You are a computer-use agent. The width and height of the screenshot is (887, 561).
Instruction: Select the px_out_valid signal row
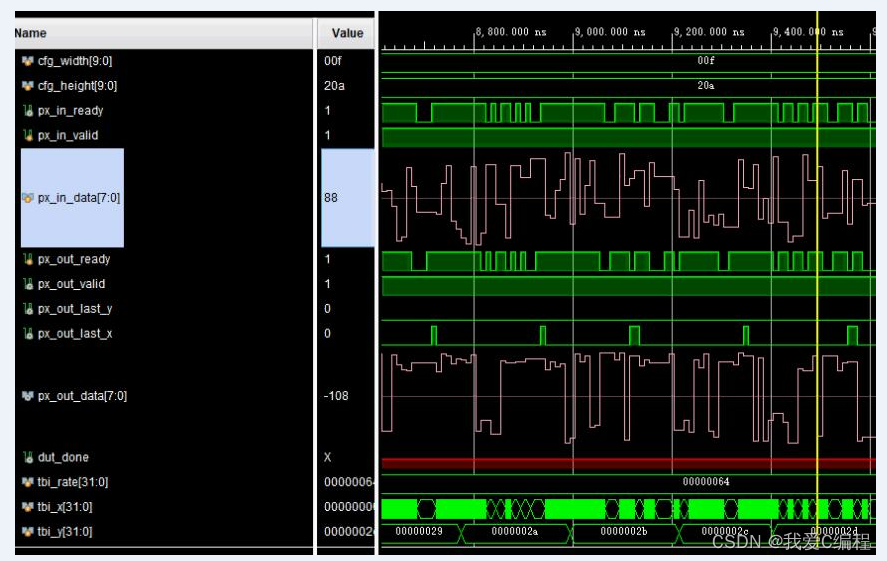click(x=71, y=284)
